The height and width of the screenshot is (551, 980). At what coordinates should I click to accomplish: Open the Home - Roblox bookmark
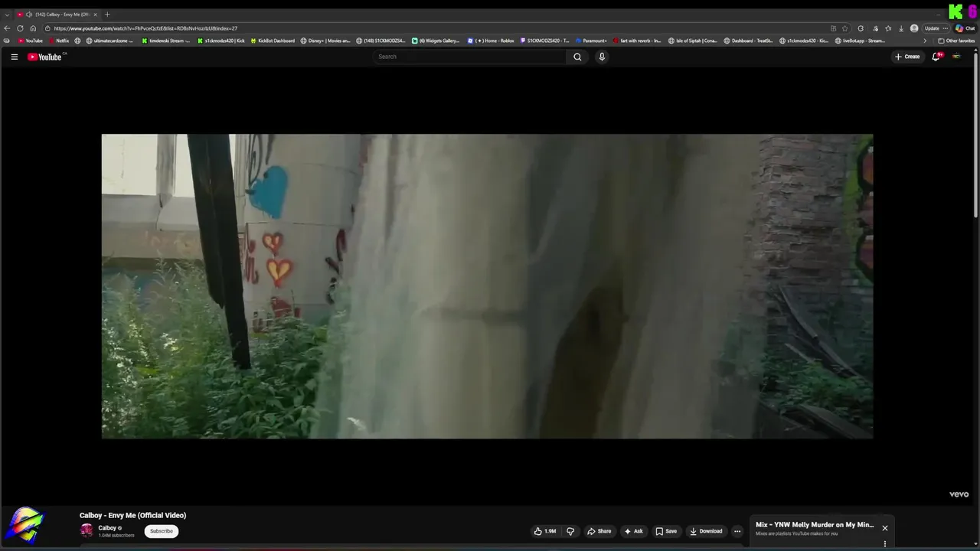[491, 41]
